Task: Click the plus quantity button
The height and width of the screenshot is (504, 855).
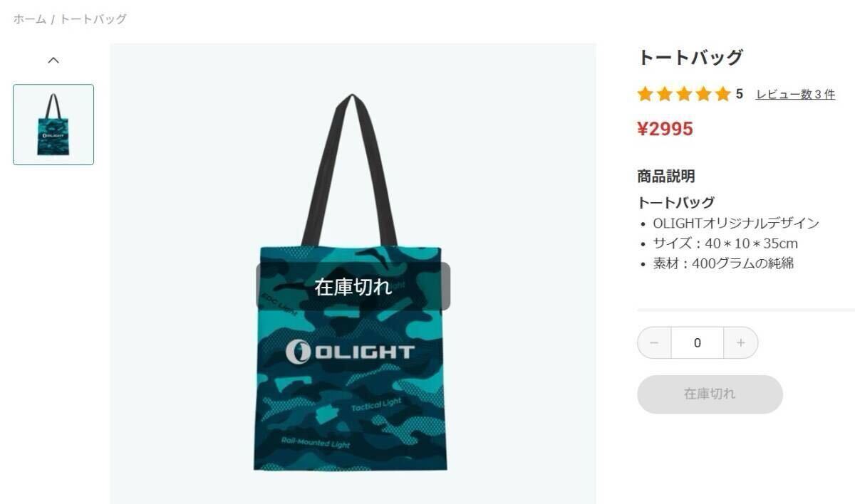Action: pos(741,343)
